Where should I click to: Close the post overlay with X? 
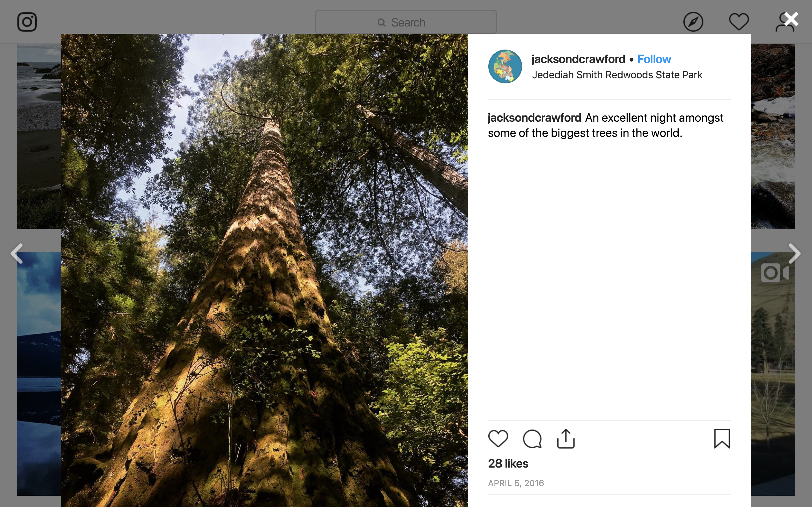791,19
